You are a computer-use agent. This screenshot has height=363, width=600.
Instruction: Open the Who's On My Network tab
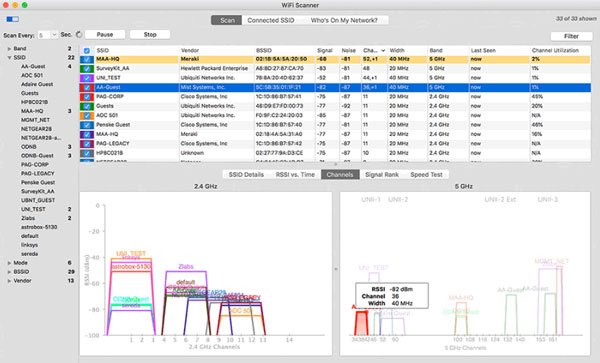(x=344, y=20)
